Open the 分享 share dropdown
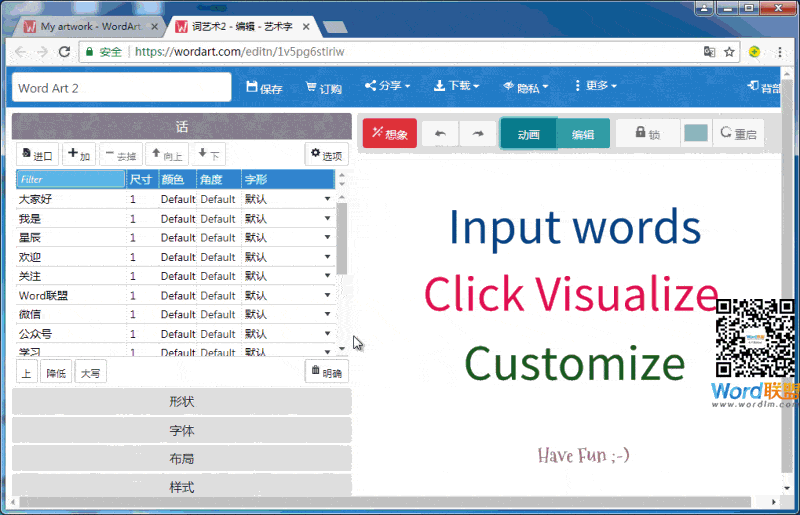Viewport: 800px width, 515px height. tap(387, 87)
